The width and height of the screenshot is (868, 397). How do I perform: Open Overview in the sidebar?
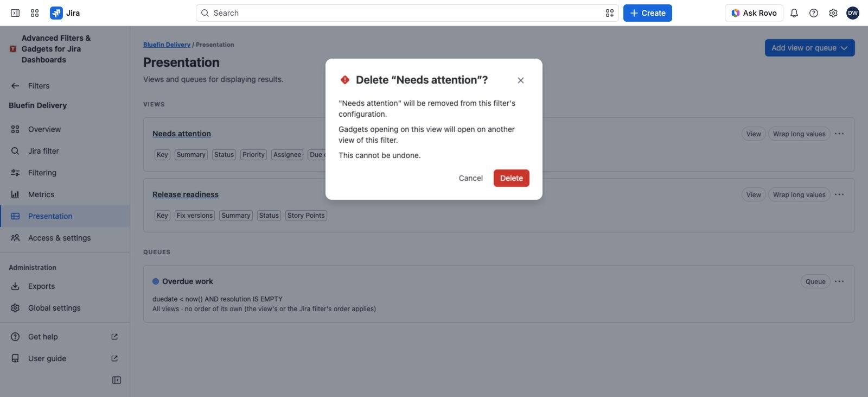(65, 129)
